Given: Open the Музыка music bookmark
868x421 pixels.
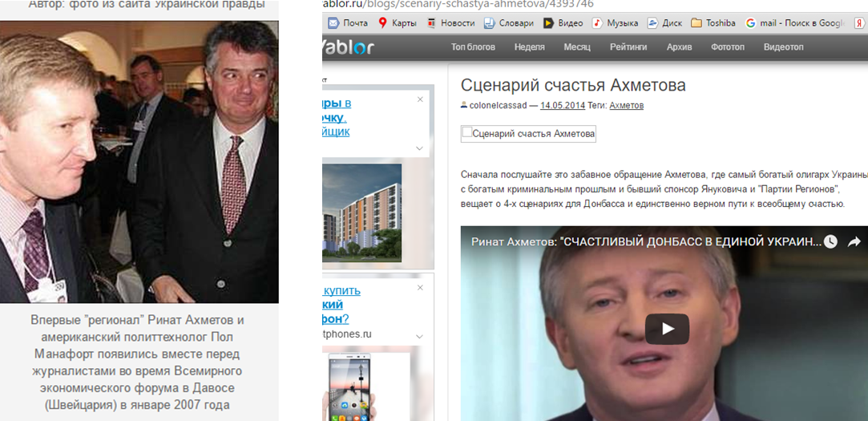Looking at the screenshot, I should (x=615, y=23).
